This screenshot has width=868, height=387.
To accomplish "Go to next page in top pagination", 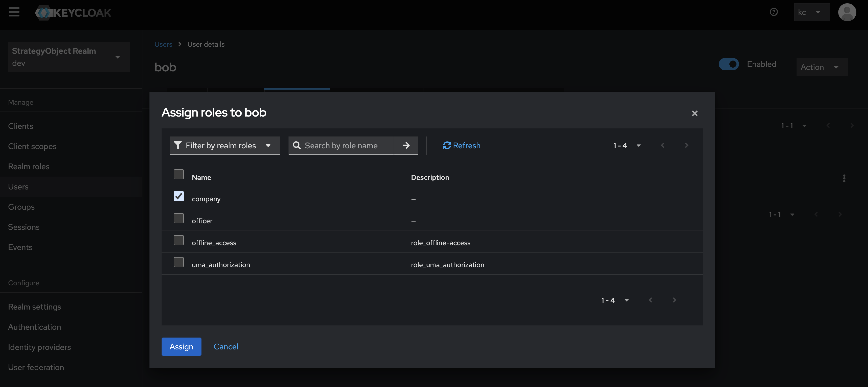I will 686,146.
